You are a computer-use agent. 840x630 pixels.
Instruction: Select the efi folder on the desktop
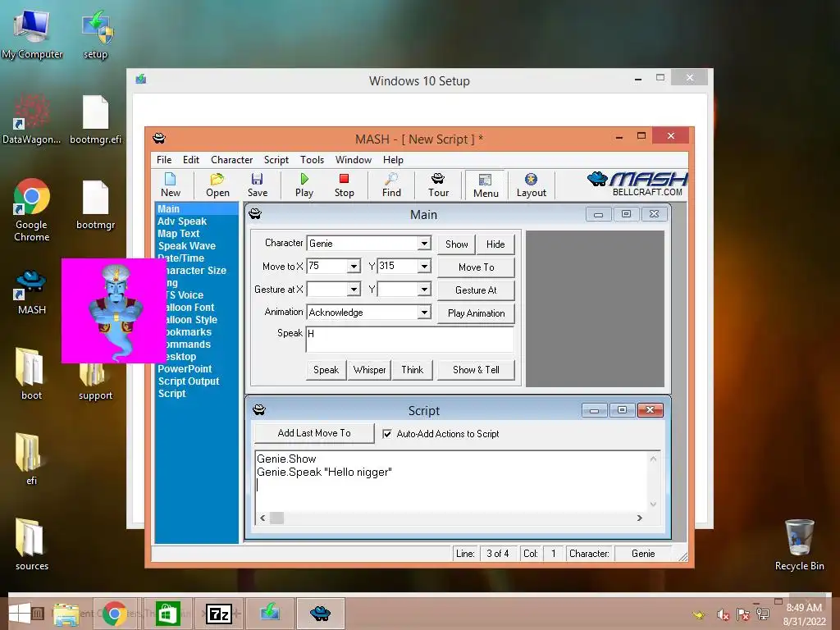pyautogui.click(x=32, y=459)
